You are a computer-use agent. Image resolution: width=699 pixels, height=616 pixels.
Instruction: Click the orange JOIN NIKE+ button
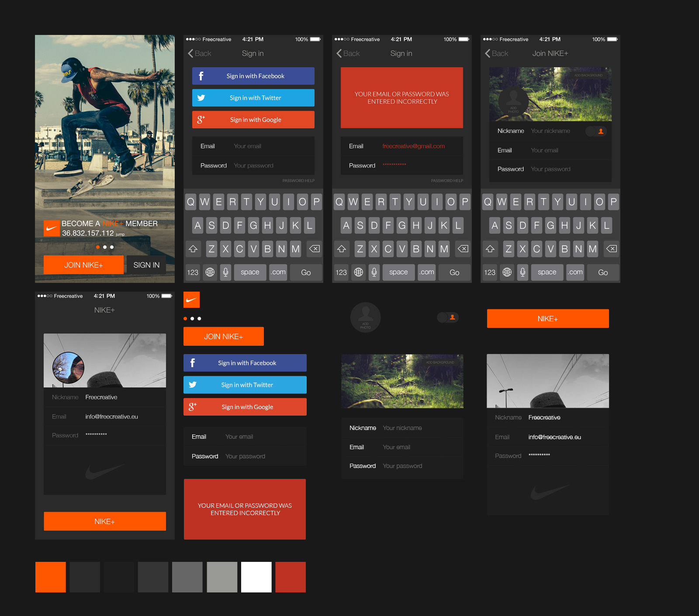(x=83, y=265)
